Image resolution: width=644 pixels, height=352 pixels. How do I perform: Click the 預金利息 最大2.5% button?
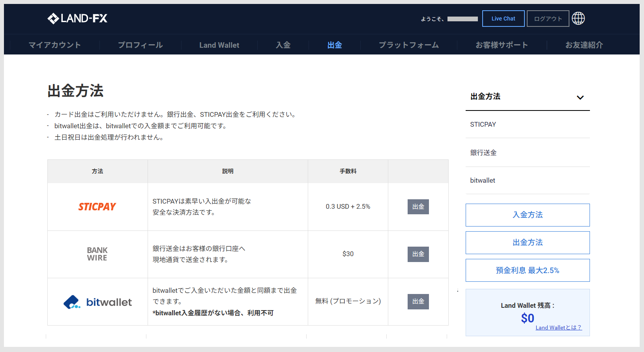[528, 270]
